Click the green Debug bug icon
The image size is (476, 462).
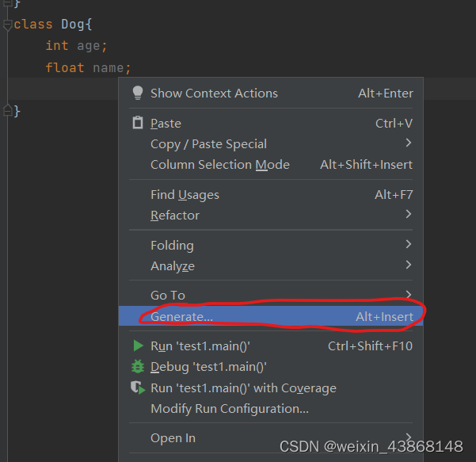138,366
